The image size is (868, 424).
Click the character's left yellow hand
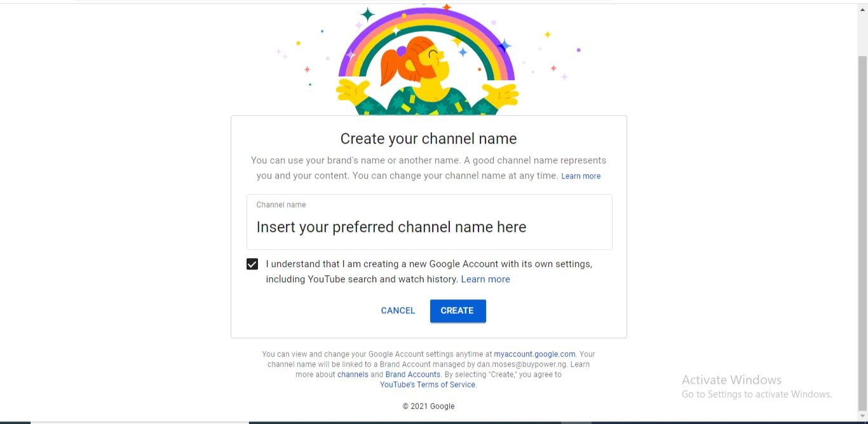(x=353, y=92)
